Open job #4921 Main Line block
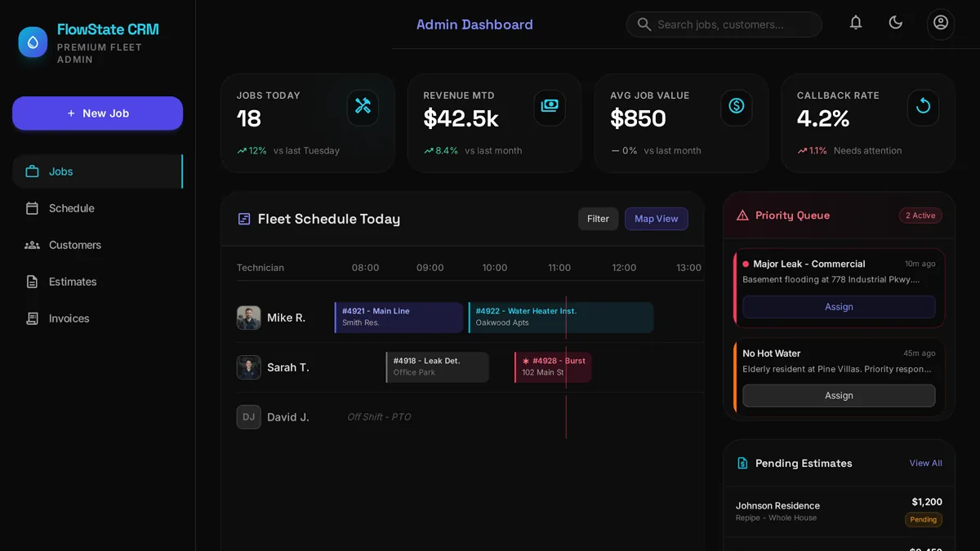Image resolution: width=980 pixels, height=551 pixels. 399,318
